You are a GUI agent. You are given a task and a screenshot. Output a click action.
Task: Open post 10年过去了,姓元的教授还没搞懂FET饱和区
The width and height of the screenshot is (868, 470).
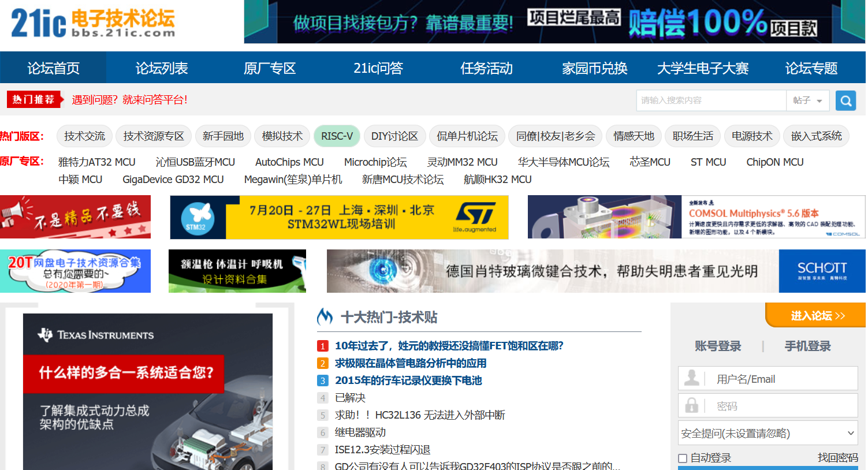click(449, 346)
